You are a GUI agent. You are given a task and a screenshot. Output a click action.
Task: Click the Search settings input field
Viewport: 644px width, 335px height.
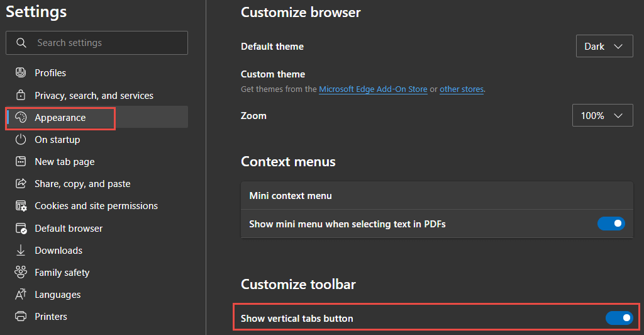click(x=97, y=43)
